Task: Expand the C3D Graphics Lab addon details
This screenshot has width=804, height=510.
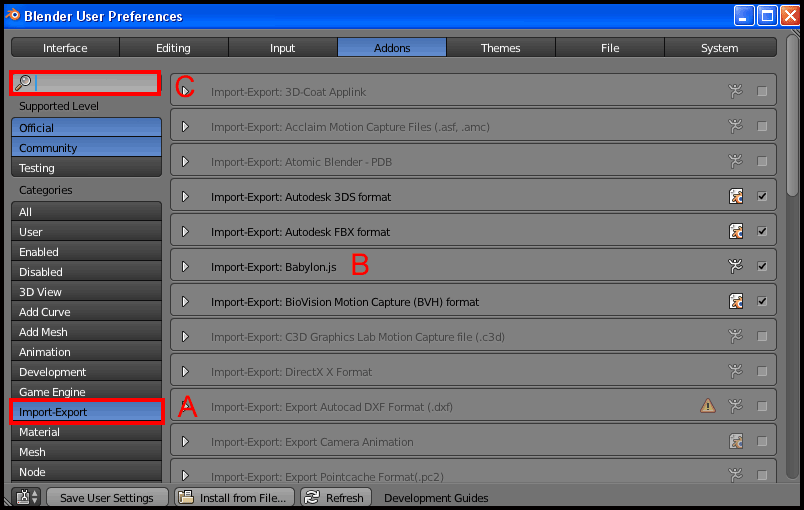Action: (186, 337)
